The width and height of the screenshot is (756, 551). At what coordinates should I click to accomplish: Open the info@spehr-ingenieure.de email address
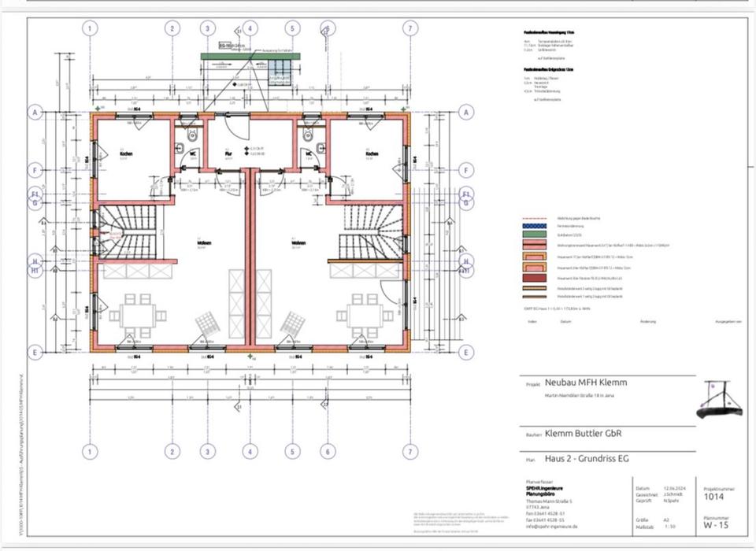coord(552,526)
